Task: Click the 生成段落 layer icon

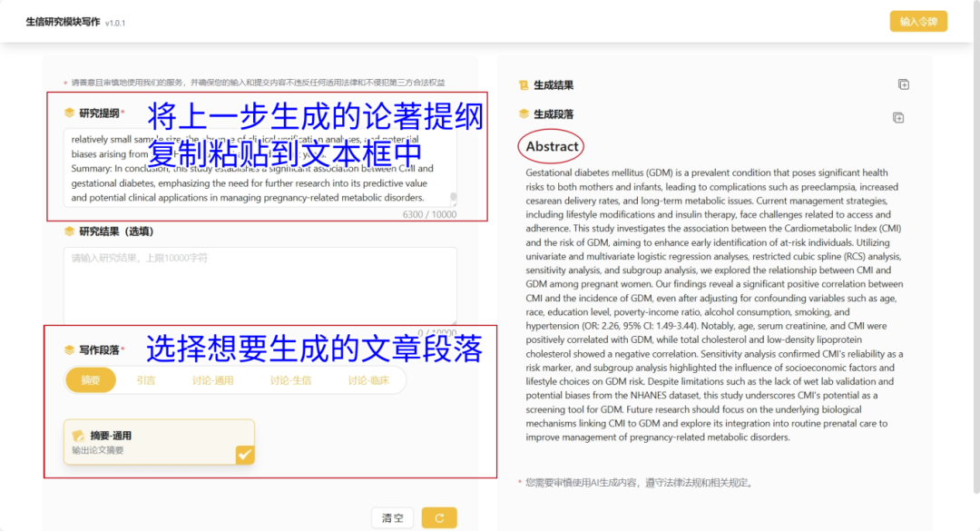Action: 524,113
